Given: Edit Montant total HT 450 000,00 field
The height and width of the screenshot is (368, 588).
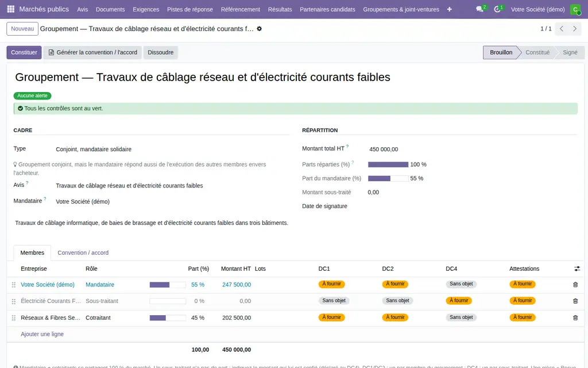Looking at the screenshot, I should tap(473, 149).
